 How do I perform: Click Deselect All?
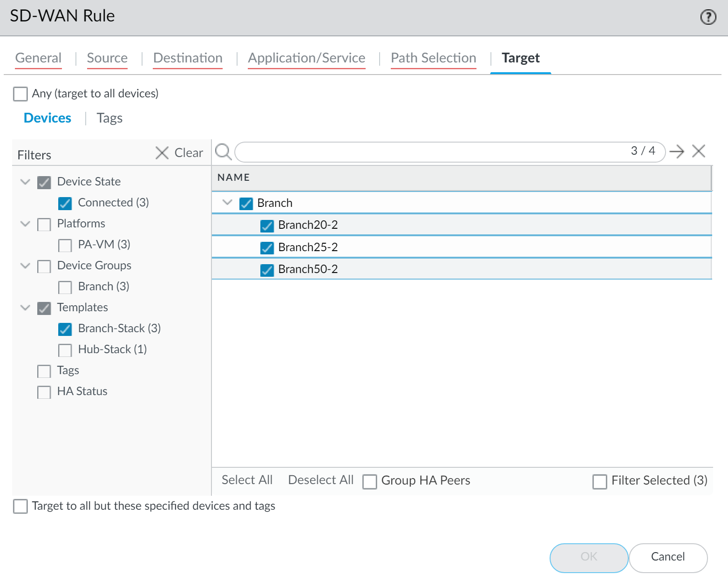(x=320, y=479)
